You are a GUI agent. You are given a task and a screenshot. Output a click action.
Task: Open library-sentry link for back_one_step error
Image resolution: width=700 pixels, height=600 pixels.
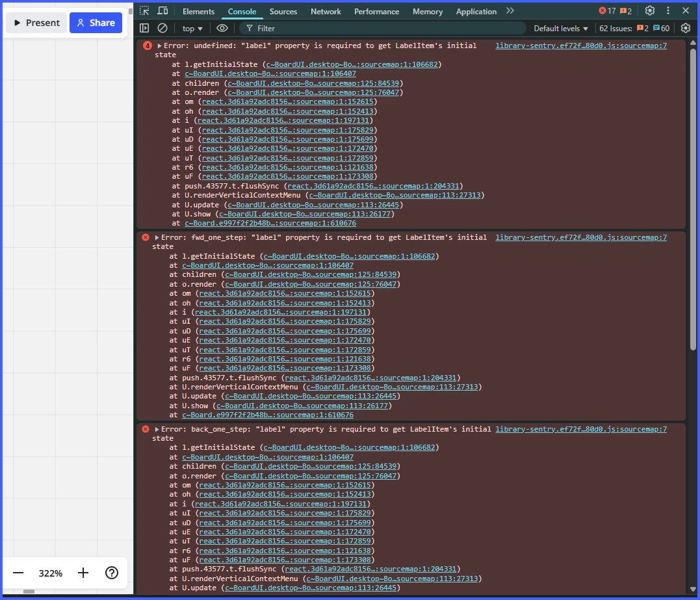click(581, 429)
